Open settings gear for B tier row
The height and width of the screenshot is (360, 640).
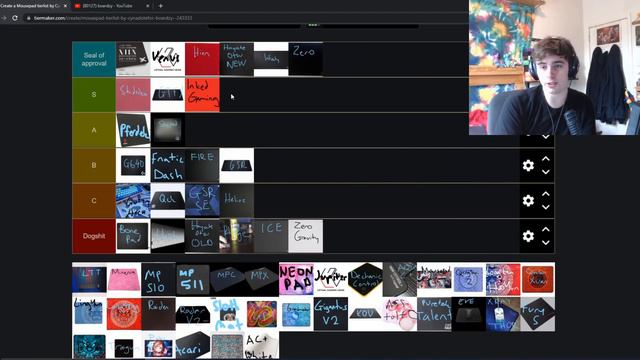[x=528, y=165]
